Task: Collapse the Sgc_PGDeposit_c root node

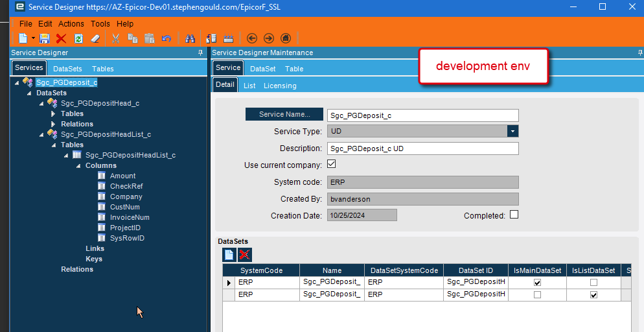Action: point(17,82)
